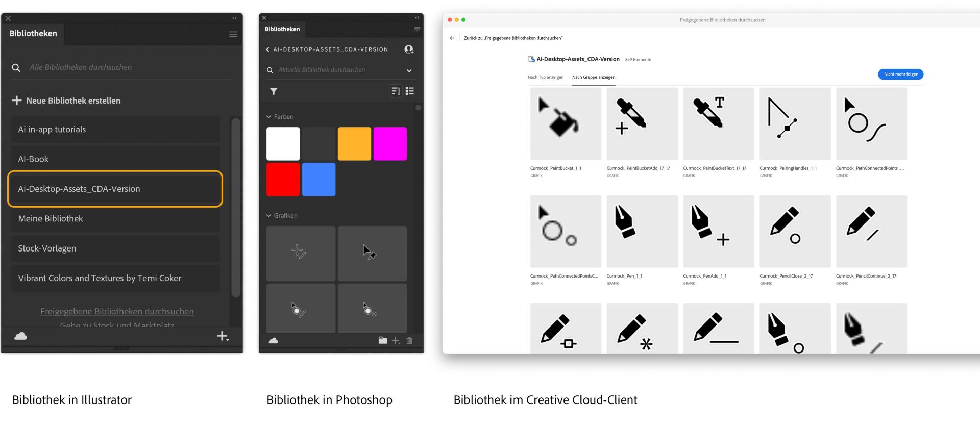The width and height of the screenshot is (980, 426).
Task: Click the Nicht mehr folgen button
Action: click(901, 74)
